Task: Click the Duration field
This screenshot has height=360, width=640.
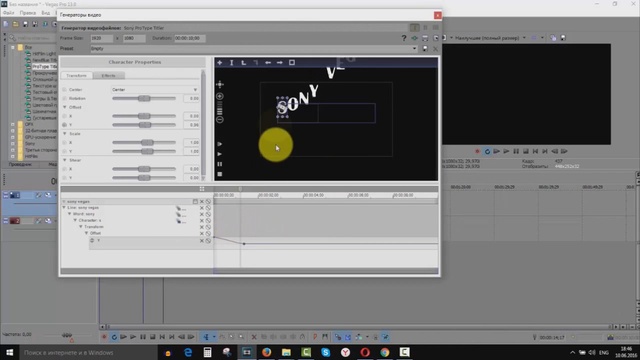Action: (x=190, y=38)
